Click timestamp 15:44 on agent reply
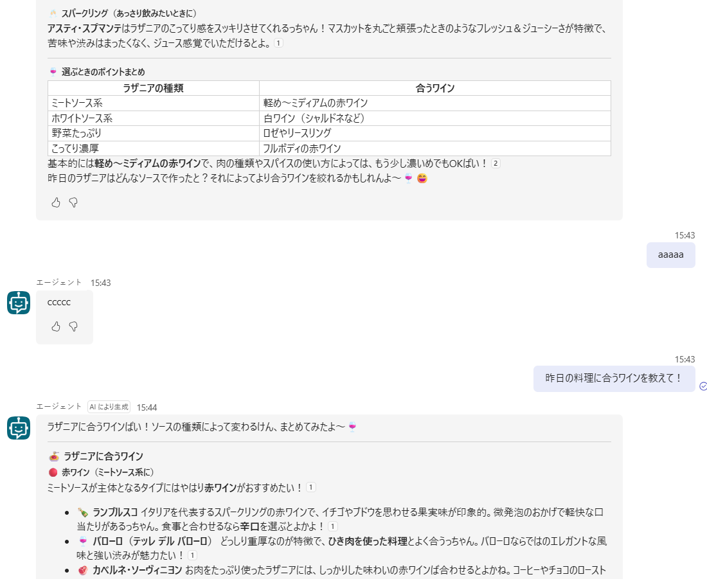The width and height of the screenshot is (707, 588). [147, 407]
